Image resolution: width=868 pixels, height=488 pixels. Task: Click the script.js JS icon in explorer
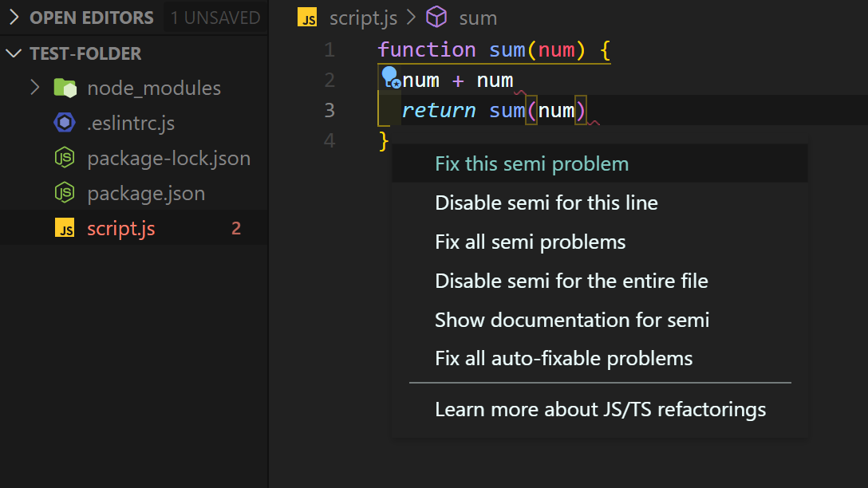point(65,229)
